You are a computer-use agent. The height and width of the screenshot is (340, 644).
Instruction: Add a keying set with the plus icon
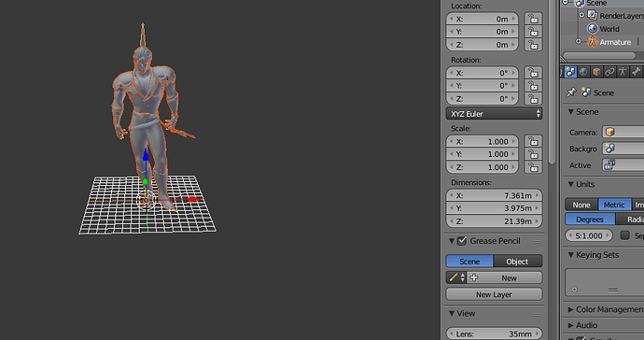(x=574, y=290)
